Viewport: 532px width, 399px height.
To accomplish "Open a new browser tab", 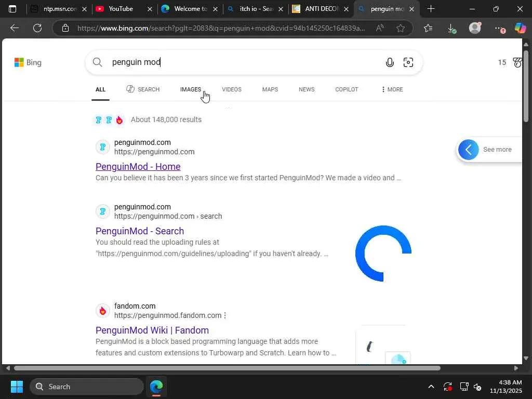I will 431,9.
